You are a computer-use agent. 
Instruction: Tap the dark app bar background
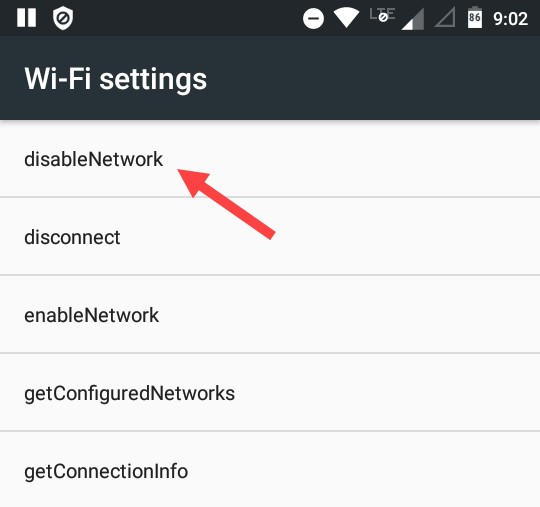372,79
